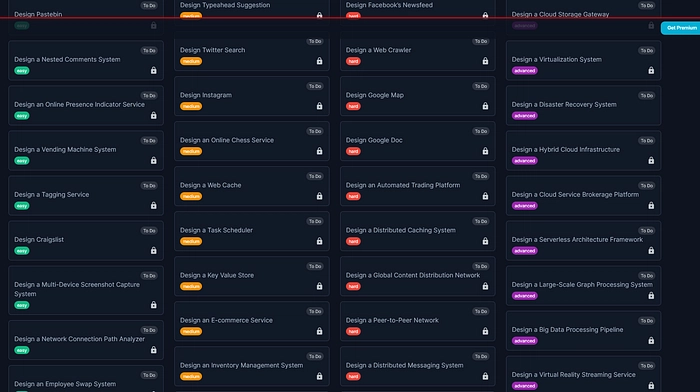Click the lock icon on Big Data Processing Pipeline
Image resolution: width=700 pixels, height=392 pixels.
tap(651, 341)
